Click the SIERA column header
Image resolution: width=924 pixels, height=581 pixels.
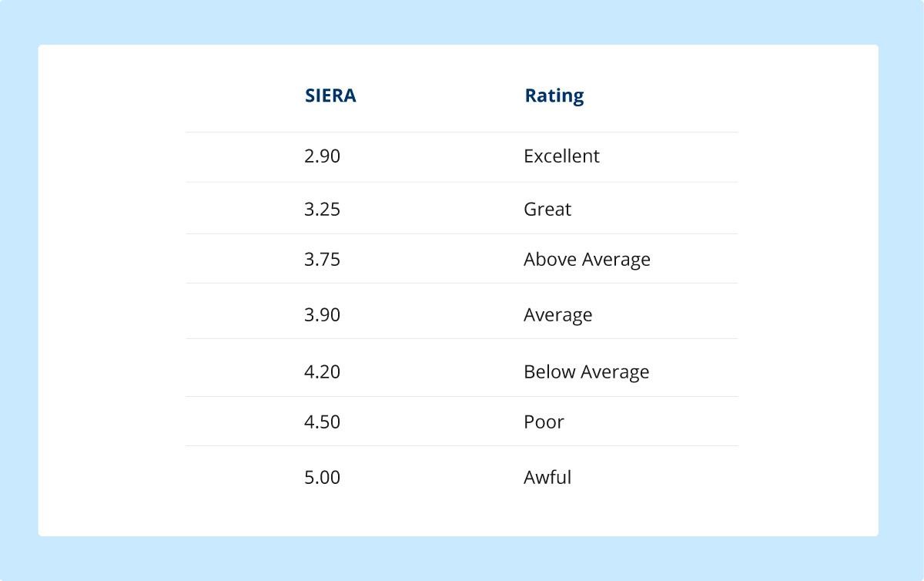pos(330,96)
